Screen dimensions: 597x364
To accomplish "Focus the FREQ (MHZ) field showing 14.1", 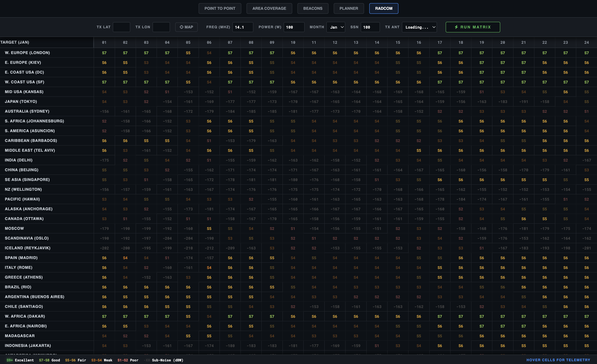I will point(243,27).
